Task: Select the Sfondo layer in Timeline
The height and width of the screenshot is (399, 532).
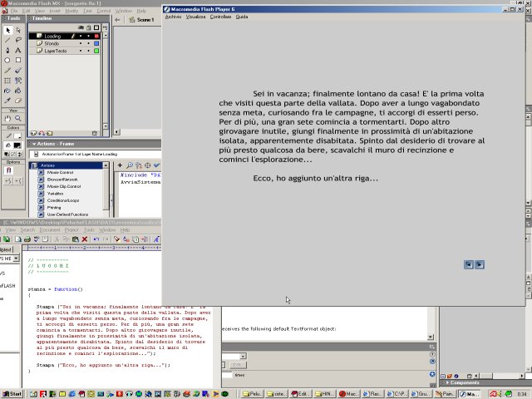Action: (x=64, y=43)
